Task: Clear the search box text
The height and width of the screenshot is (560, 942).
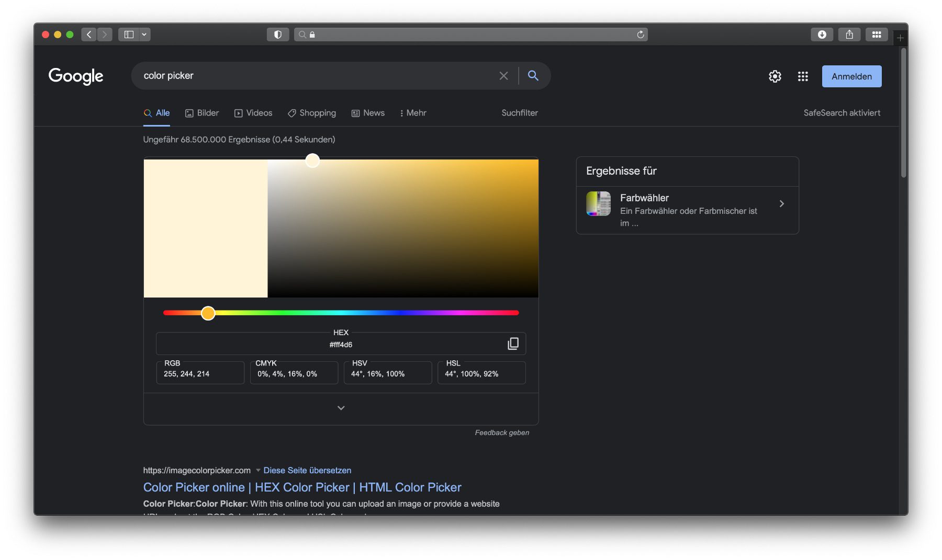Action: coord(503,76)
